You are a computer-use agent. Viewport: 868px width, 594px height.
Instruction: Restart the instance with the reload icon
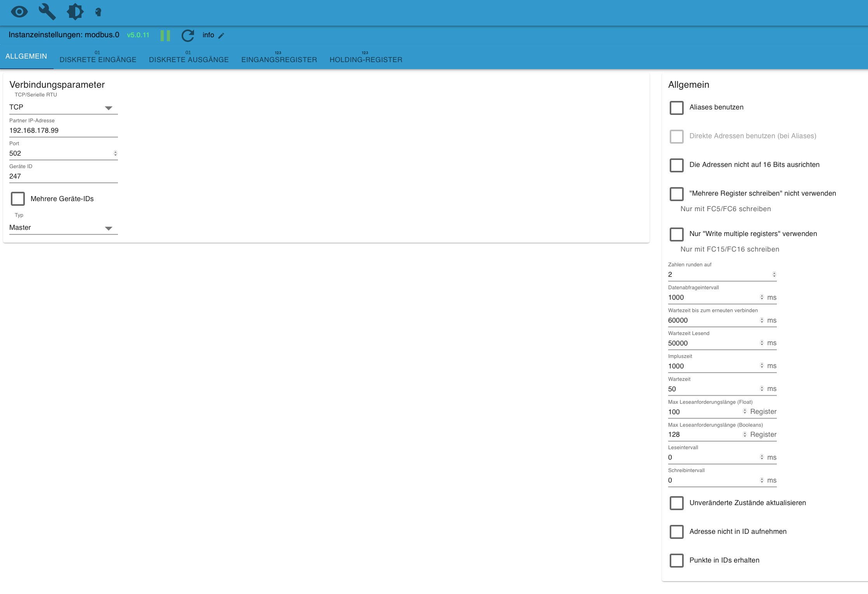click(x=188, y=35)
